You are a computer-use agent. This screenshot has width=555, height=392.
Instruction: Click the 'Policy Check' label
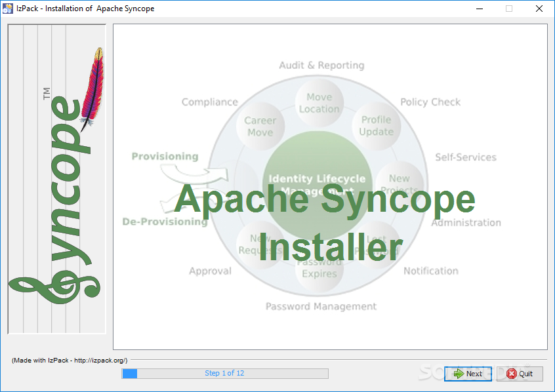(430, 102)
